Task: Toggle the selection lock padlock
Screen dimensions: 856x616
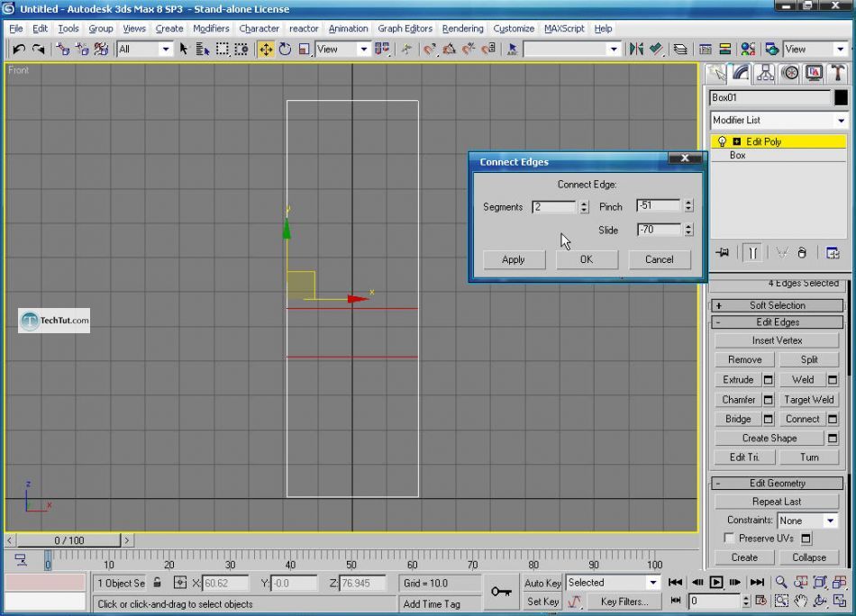Action: (157, 583)
